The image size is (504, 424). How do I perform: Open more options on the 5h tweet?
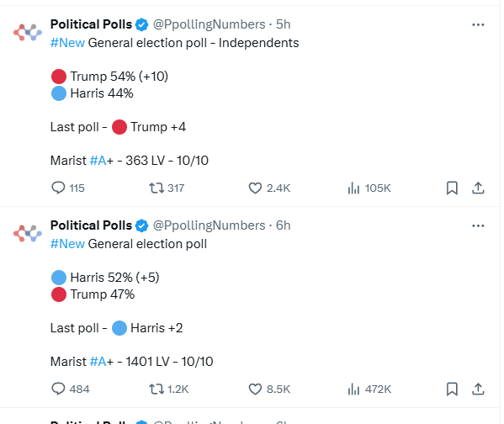pos(478,24)
